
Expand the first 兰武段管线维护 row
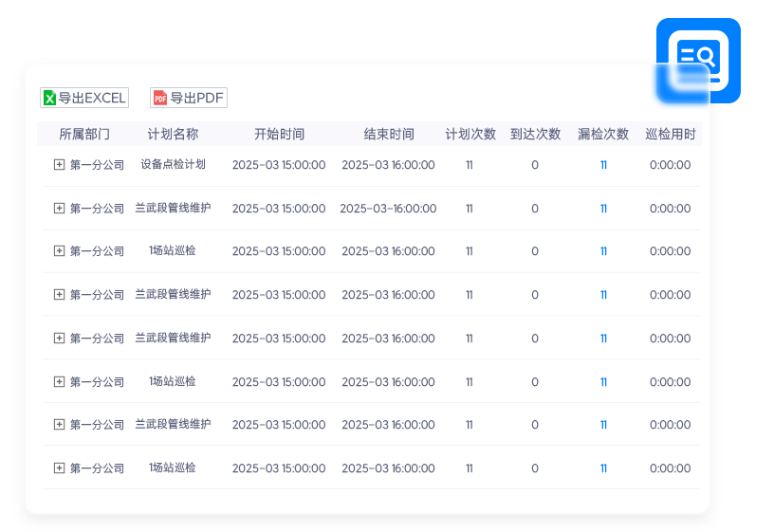click(x=59, y=209)
